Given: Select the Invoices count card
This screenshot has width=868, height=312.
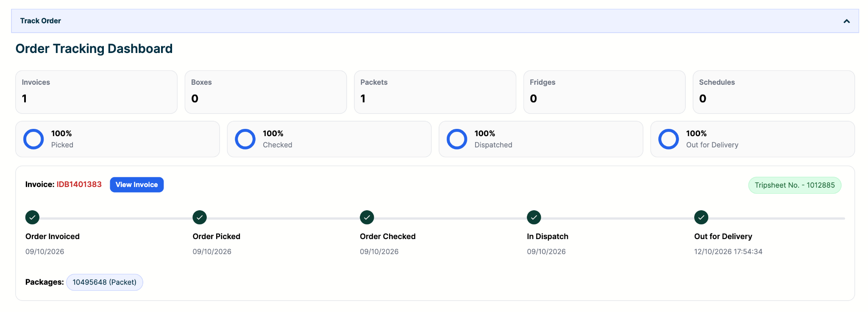Looking at the screenshot, I should [x=96, y=92].
